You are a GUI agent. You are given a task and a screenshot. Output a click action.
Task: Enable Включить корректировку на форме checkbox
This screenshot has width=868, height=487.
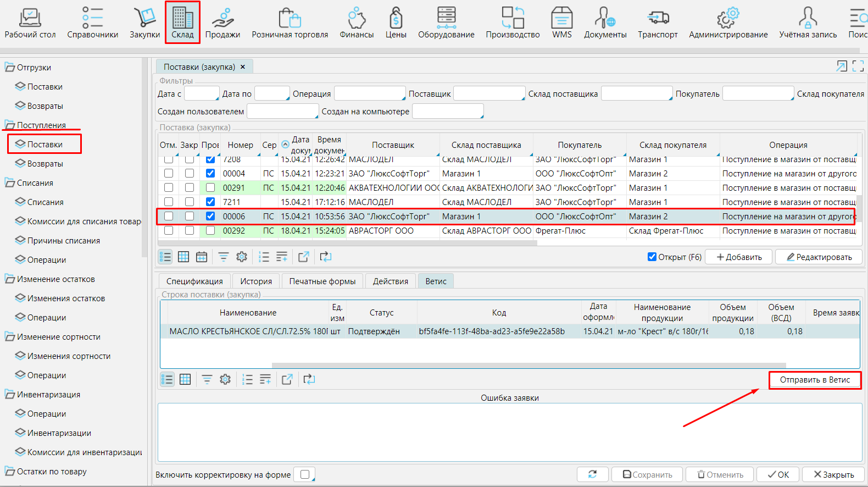305,474
